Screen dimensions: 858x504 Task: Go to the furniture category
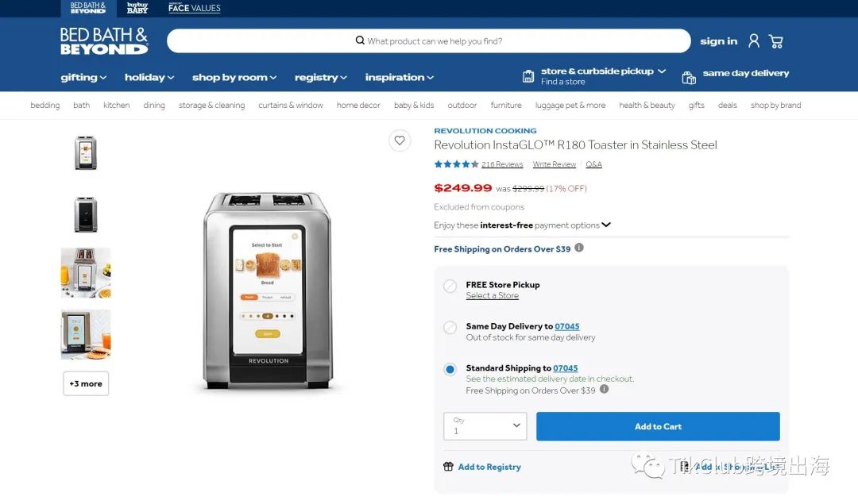[505, 105]
